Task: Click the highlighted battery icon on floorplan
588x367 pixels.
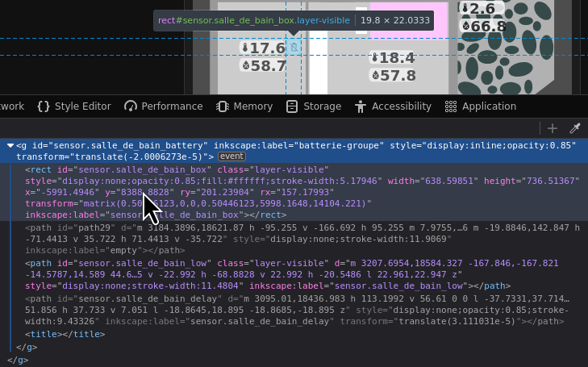Action: point(294,47)
